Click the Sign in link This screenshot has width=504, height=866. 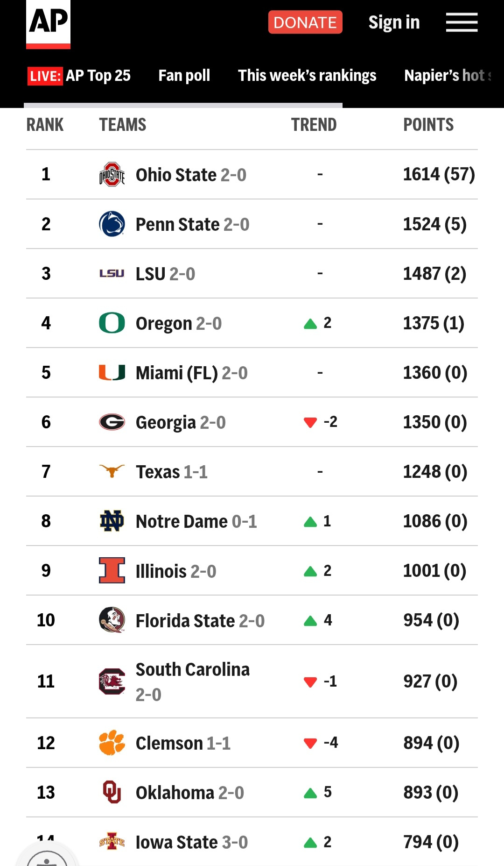(394, 22)
